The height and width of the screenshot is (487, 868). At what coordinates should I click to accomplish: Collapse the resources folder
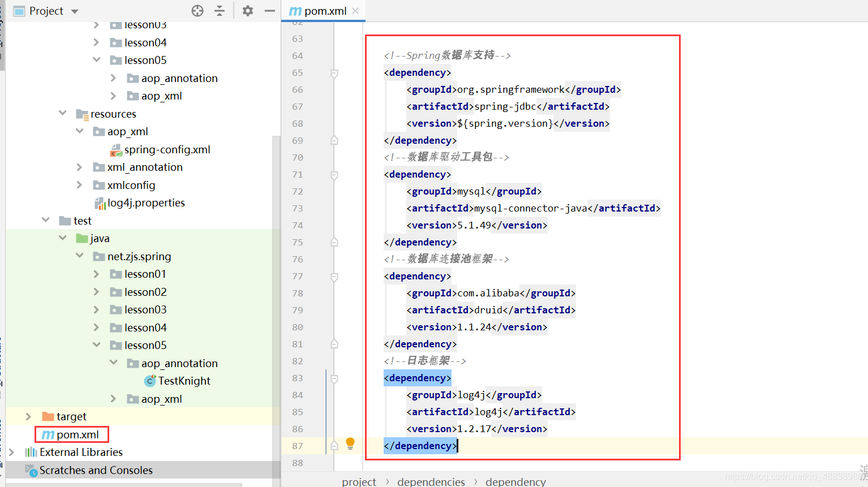pyautogui.click(x=62, y=113)
